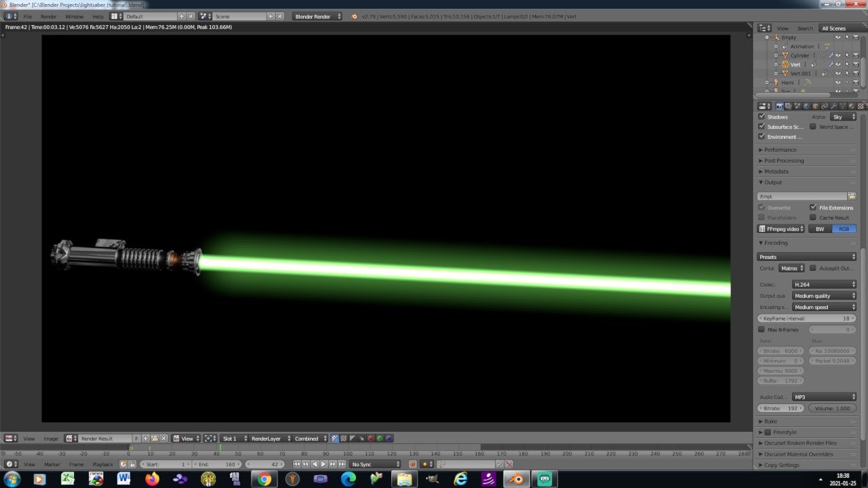
Task: Open the Help menu
Action: coord(98,16)
